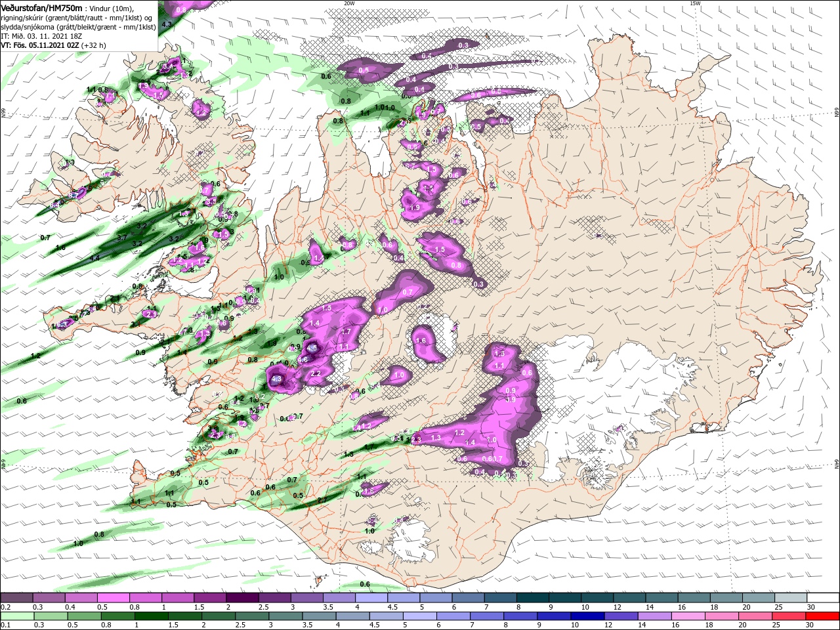This screenshot has width=840, height=630.
Task: Click the purple rain swatch between 12 and 14
Action: pos(621,616)
